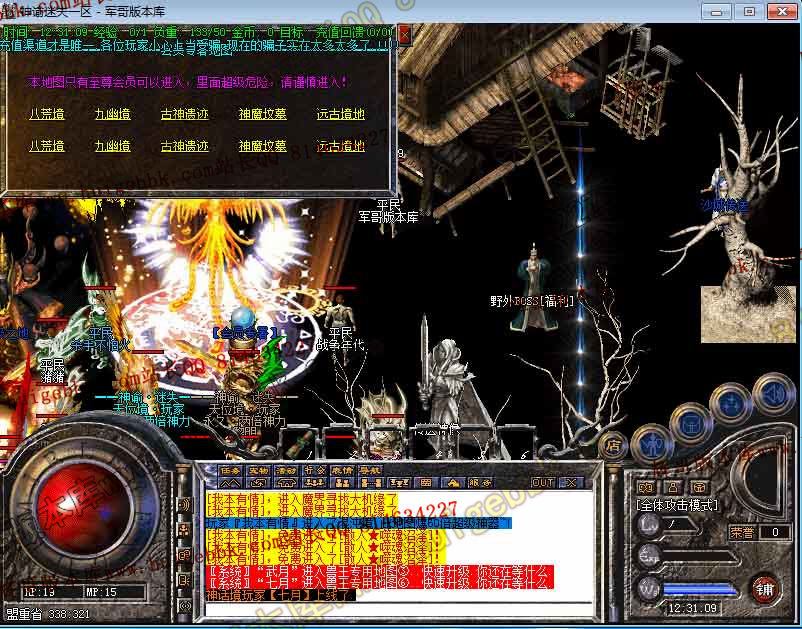Open the 活动 events tab
Viewport: 802px width, 629px height.
[x=286, y=470]
